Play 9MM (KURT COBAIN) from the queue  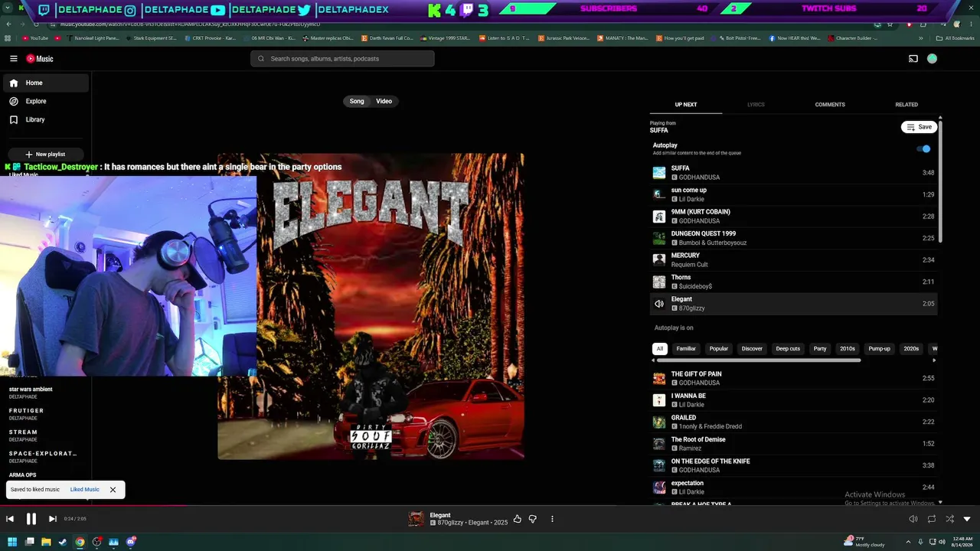click(793, 217)
